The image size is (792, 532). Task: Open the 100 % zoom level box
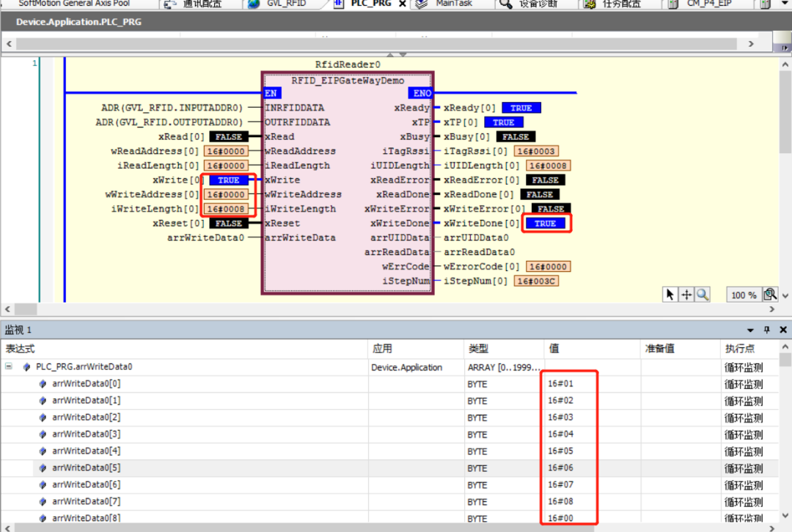pyautogui.click(x=744, y=295)
